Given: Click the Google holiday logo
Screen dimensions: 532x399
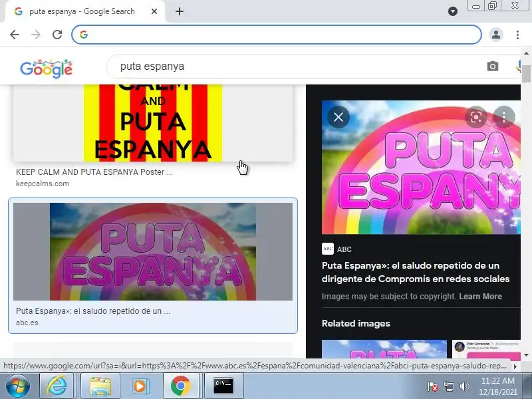Looking at the screenshot, I should (x=46, y=68).
